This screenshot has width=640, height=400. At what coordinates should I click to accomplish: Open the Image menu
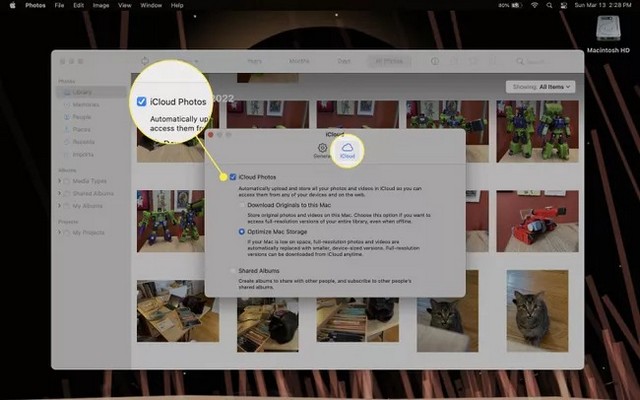coord(101,5)
